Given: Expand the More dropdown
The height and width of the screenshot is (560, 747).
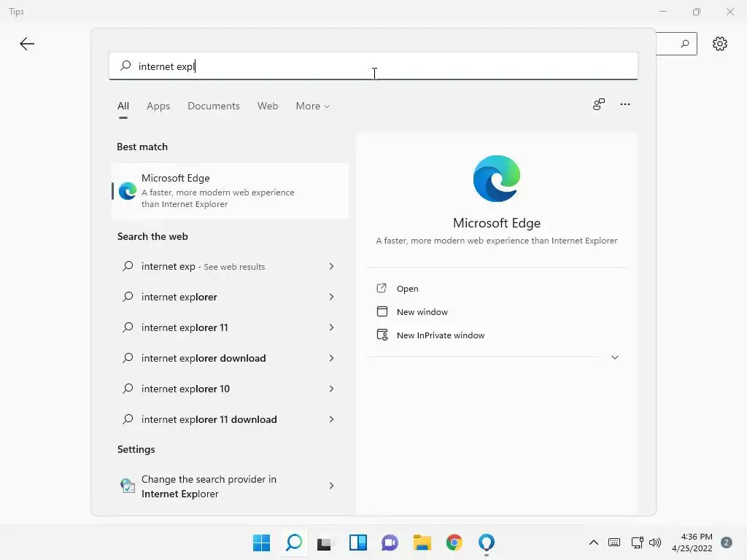Looking at the screenshot, I should 312,106.
